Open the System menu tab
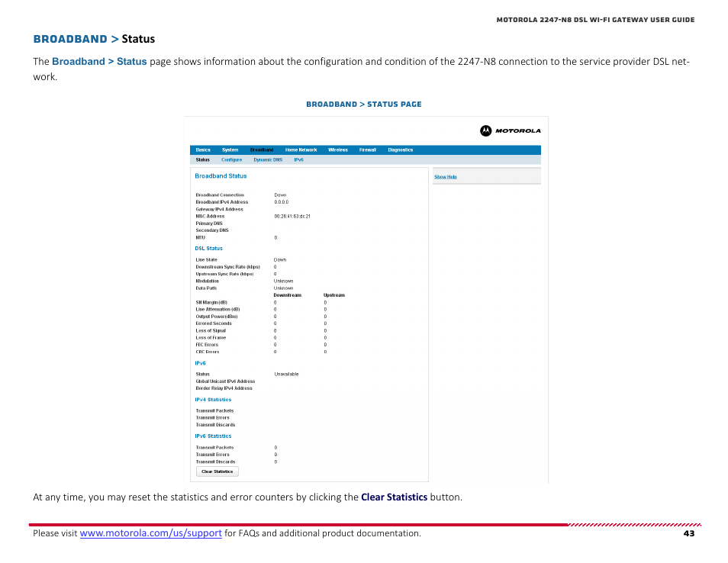The height and width of the screenshot is (563, 728). coord(230,150)
